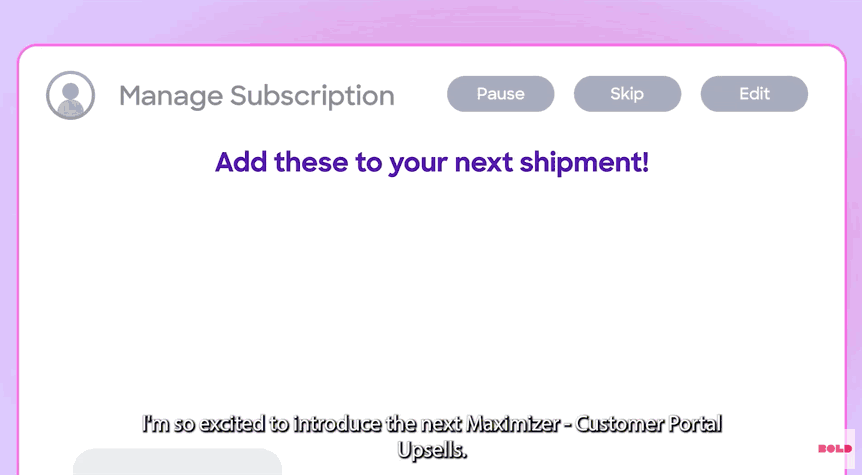Click the word 'Maximizer' in the subtitle
Image resolution: width=862 pixels, height=475 pixels.
point(512,424)
